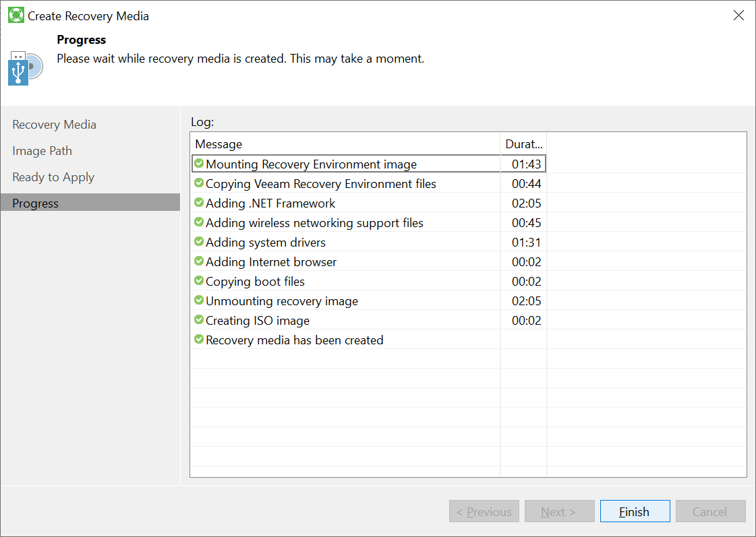Select the 'Adding system drivers' log entry
This screenshot has height=537, width=756.
265,243
